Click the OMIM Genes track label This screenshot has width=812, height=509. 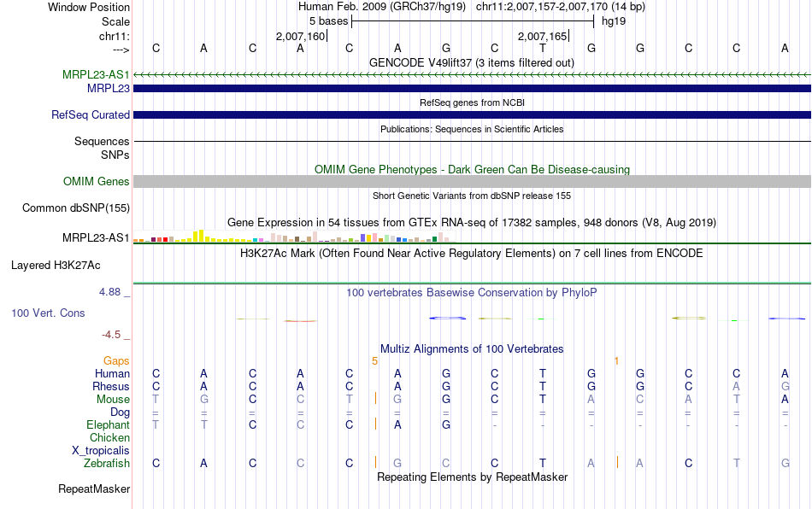(97, 182)
